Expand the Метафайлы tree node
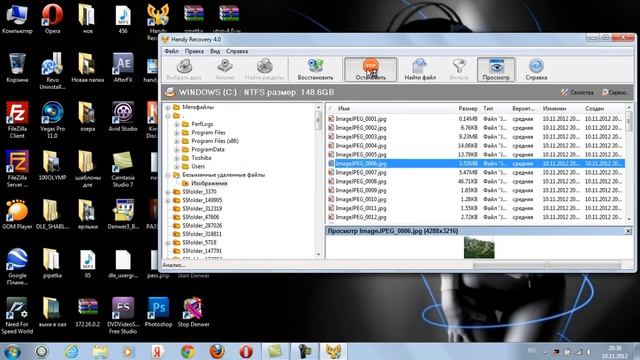640x360 pixels. (x=168, y=107)
